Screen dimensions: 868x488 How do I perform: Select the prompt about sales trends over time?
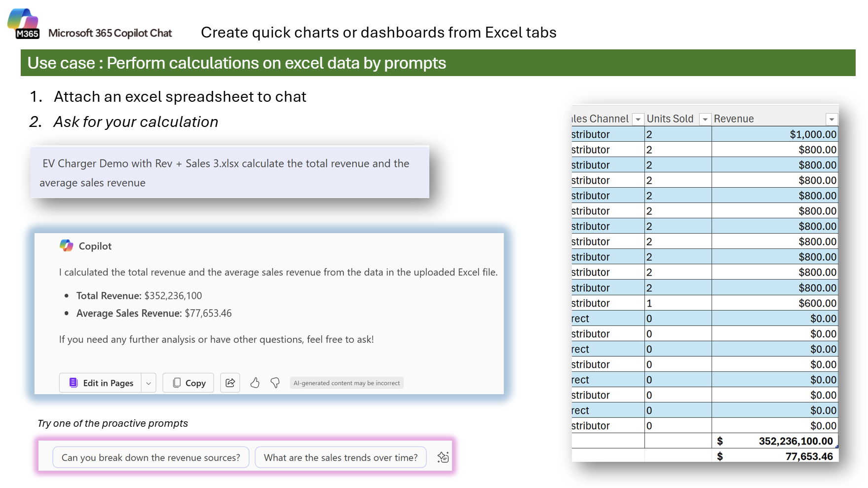(x=340, y=457)
